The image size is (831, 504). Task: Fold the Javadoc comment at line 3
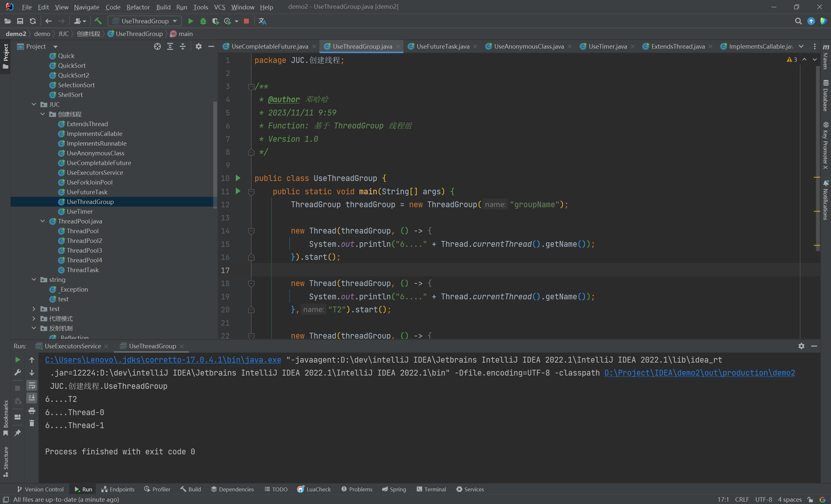click(x=251, y=87)
